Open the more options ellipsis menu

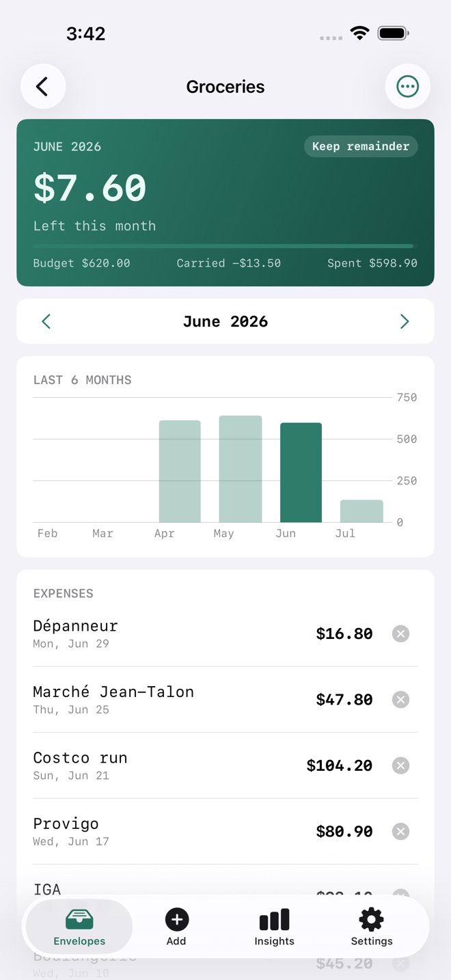point(408,87)
